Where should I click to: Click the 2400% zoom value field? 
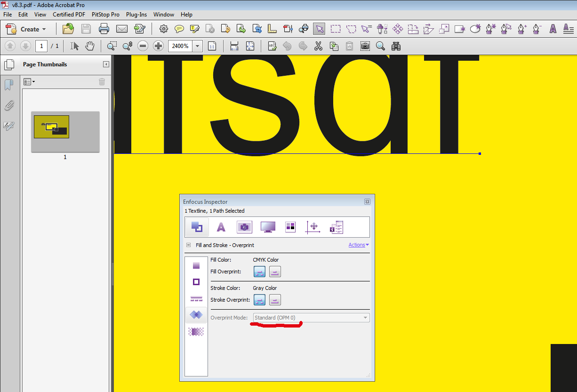click(x=180, y=46)
